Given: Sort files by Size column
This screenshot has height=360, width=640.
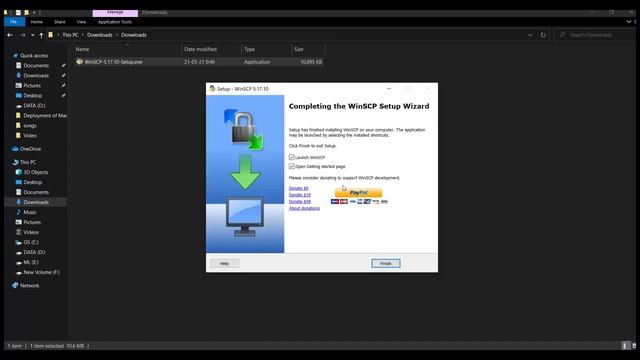Looking at the screenshot, I should [x=308, y=49].
